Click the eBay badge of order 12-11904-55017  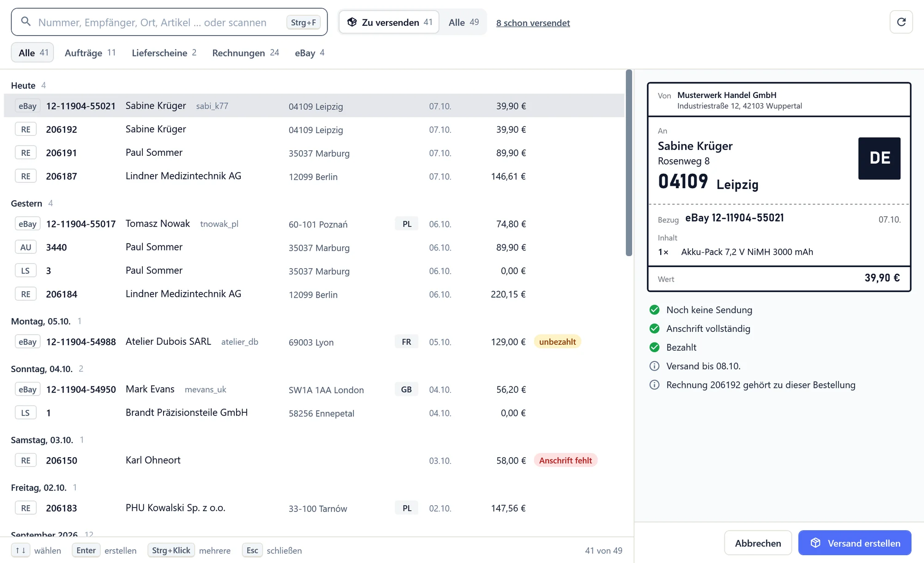pyautogui.click(x=27, y=224)
